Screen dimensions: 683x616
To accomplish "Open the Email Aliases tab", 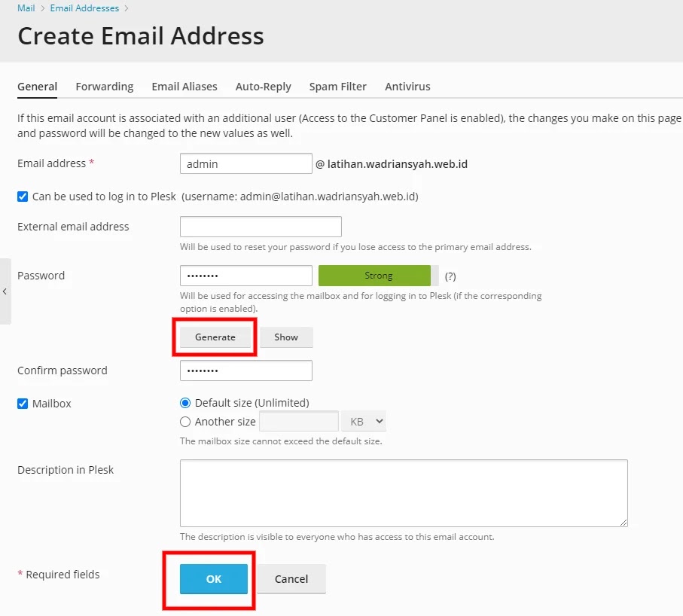I will point(184,87).
